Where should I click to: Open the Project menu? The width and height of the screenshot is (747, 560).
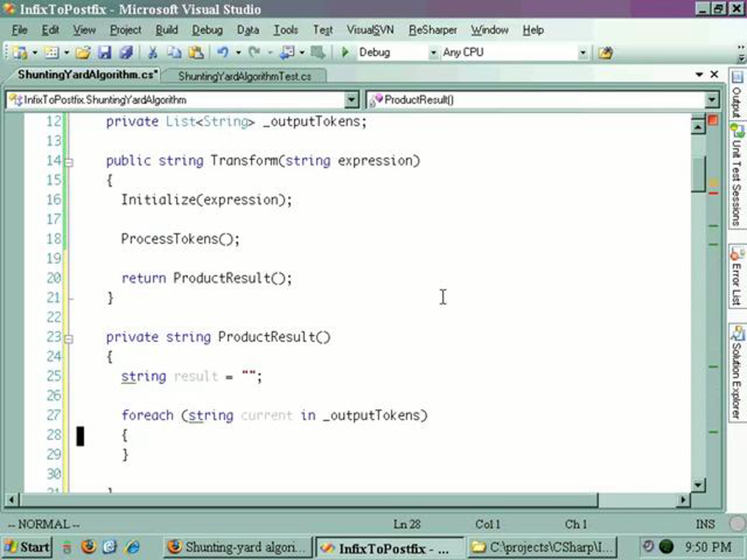coord(126,30)
